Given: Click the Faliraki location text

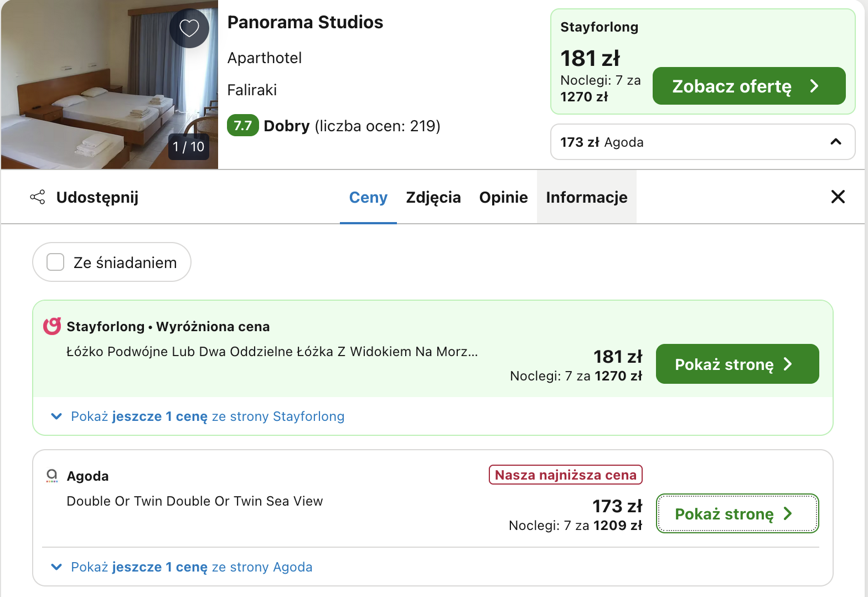Looking at the screenshot, I should tap(252, 90).
